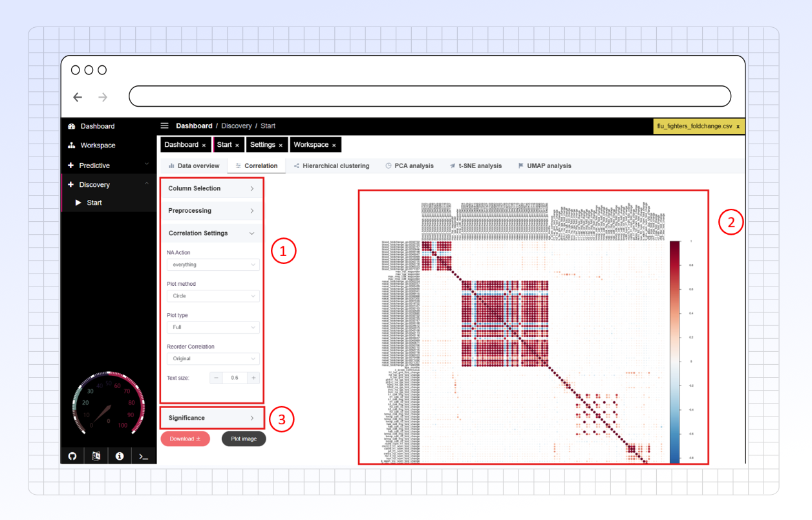Open the GitHub icon in sidebar footer
Image resolution: width=812 pixels, height=520 pixels.
[72, 456]
